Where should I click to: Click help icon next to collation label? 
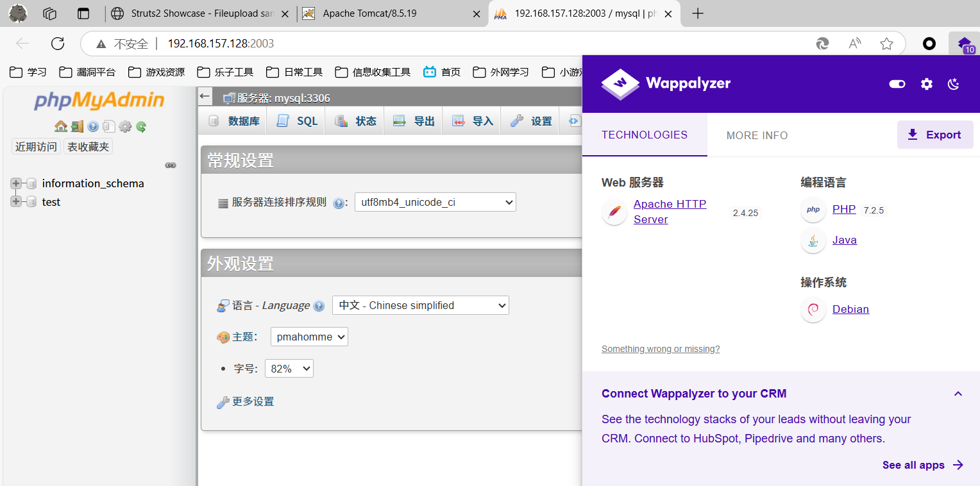point(339,203)
